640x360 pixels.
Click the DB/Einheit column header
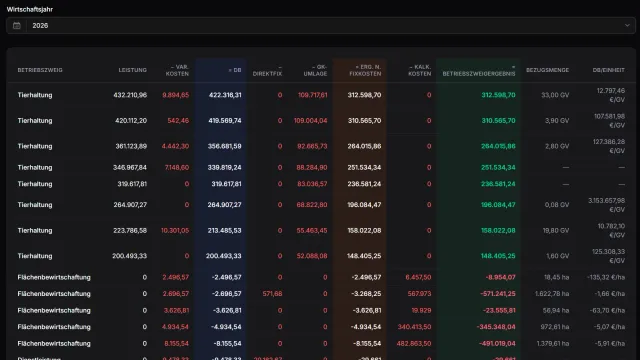click(x=609, y=70)
